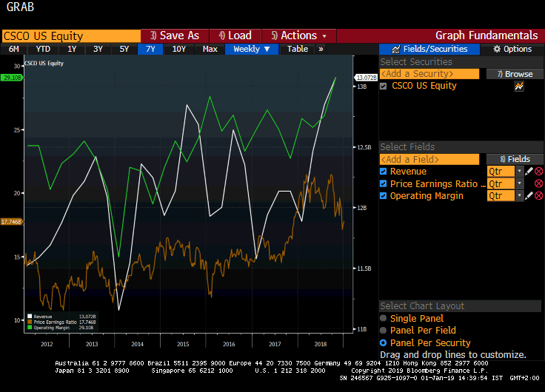
Task: Remove Operating Margin with red X icon
Action: pyautogui.click(x=538, y=195)
